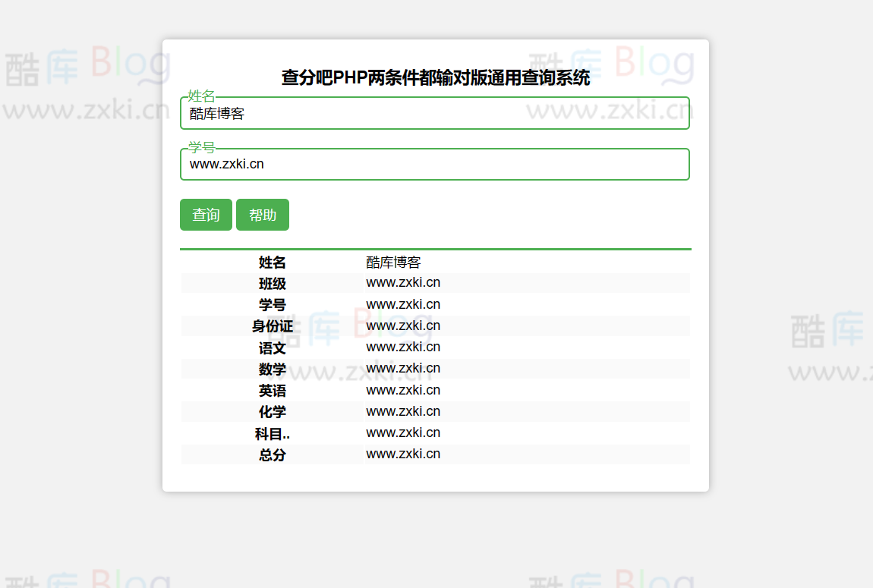Click the 身份证 ID card row label
The image size is (873, 588).
click(x=272, y=325)
